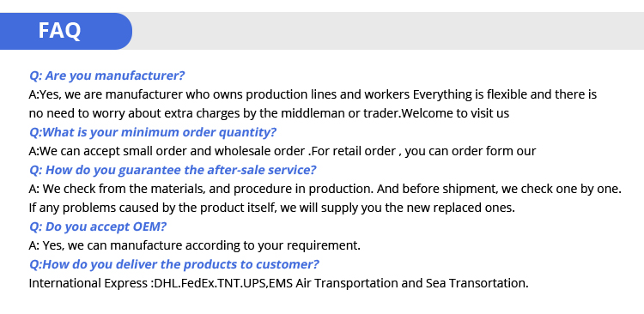
Task: Click the International Express shipping methods line
Action: [278, 284]
